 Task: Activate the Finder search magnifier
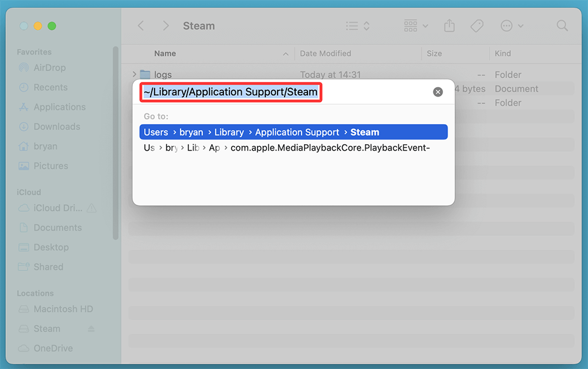(x=562, y=25)
